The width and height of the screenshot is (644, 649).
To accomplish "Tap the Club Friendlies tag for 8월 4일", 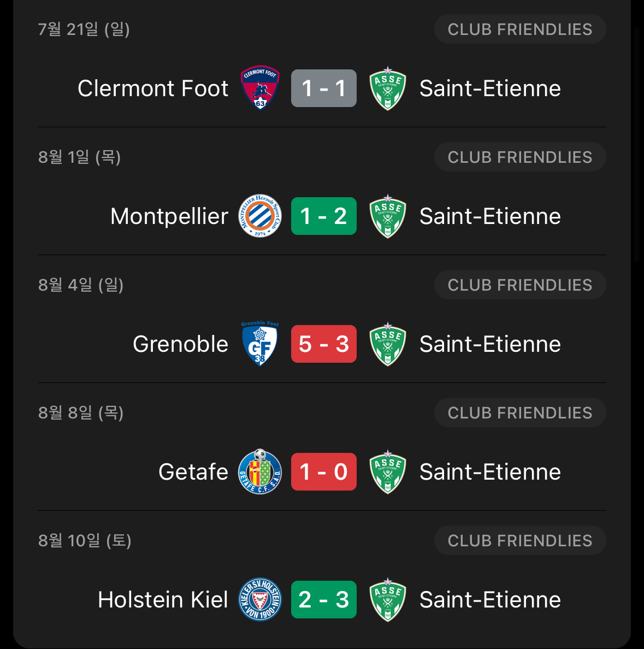I will pos(520,285).
